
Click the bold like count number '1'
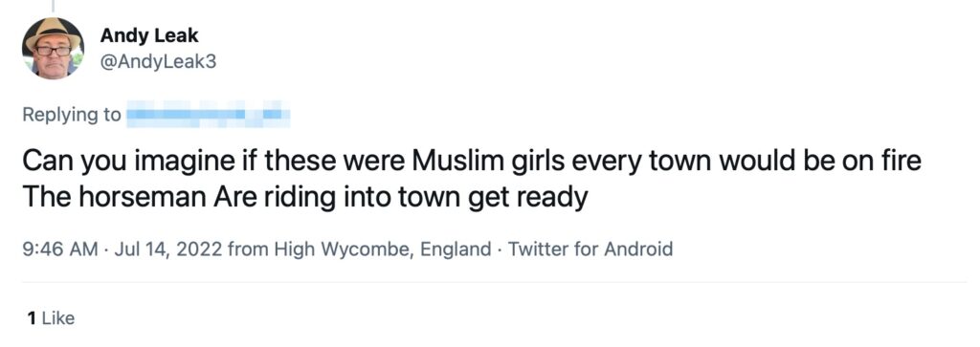click(31, 318)
